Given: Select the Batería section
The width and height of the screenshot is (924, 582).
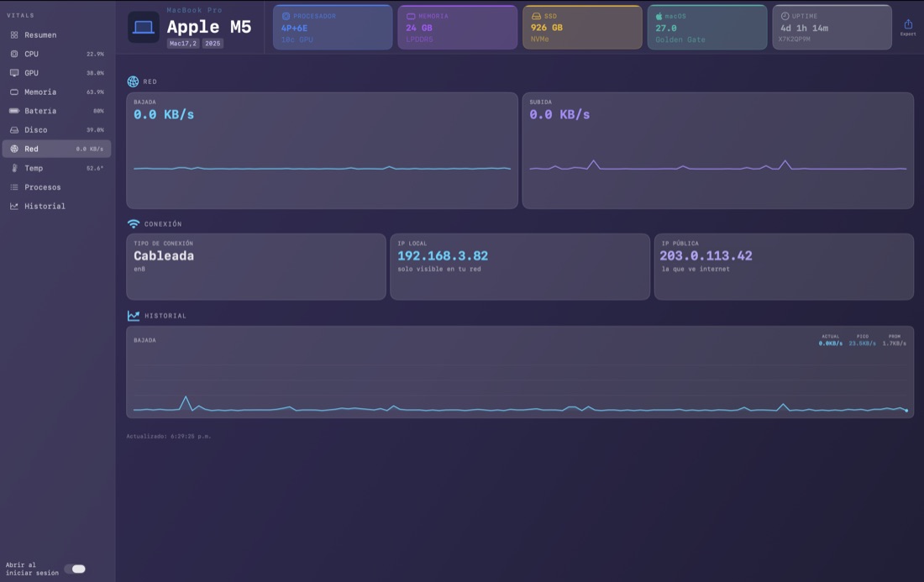Looking at the screenshot, I should coord(56,111).
